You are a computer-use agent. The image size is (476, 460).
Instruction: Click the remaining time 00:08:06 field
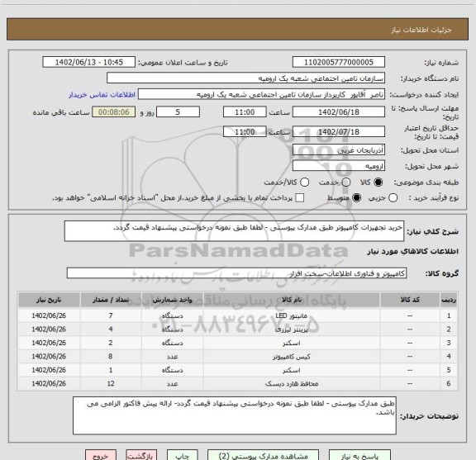(x=114, y=112)
